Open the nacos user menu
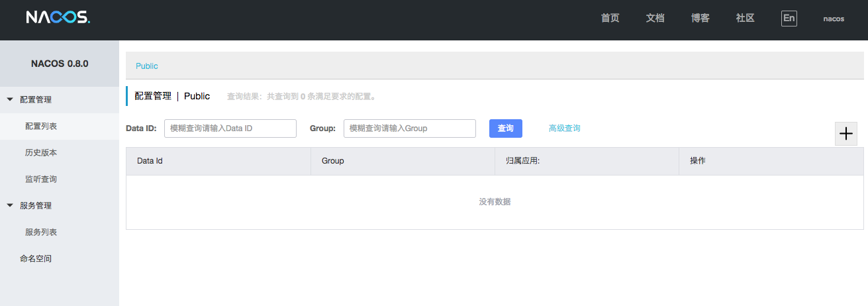 [x=834, y=19]
